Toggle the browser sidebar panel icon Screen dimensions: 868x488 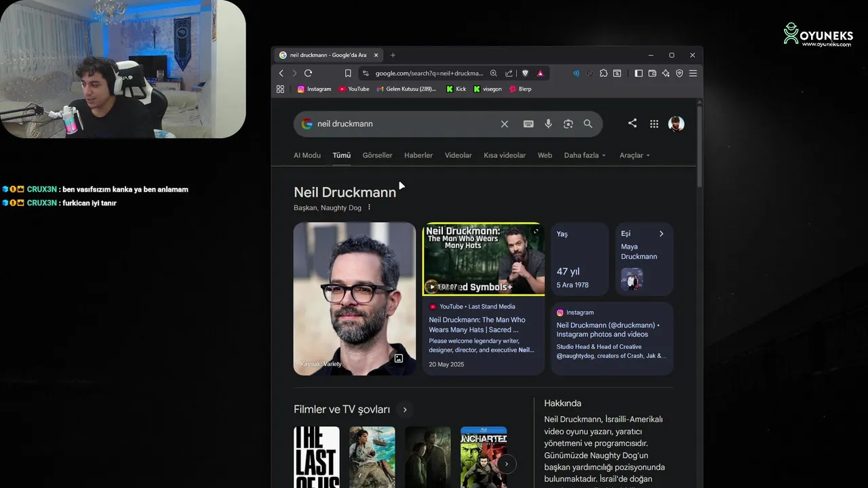point(638,73)
